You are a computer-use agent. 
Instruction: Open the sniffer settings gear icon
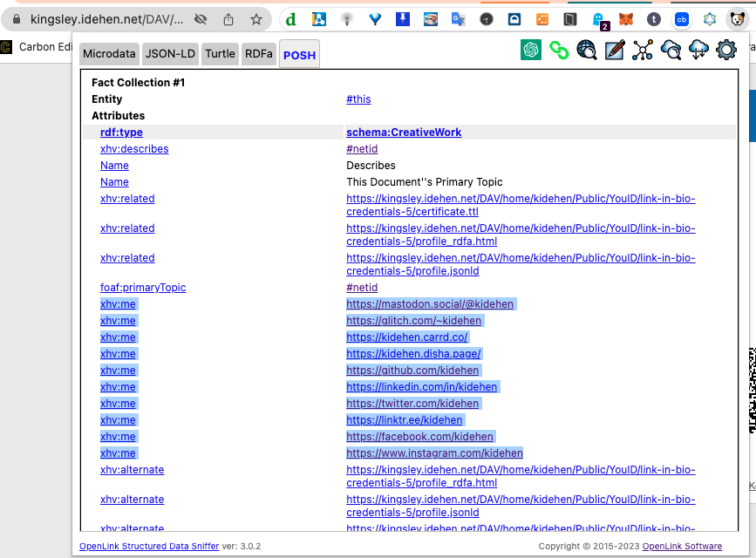pos(726,51)
